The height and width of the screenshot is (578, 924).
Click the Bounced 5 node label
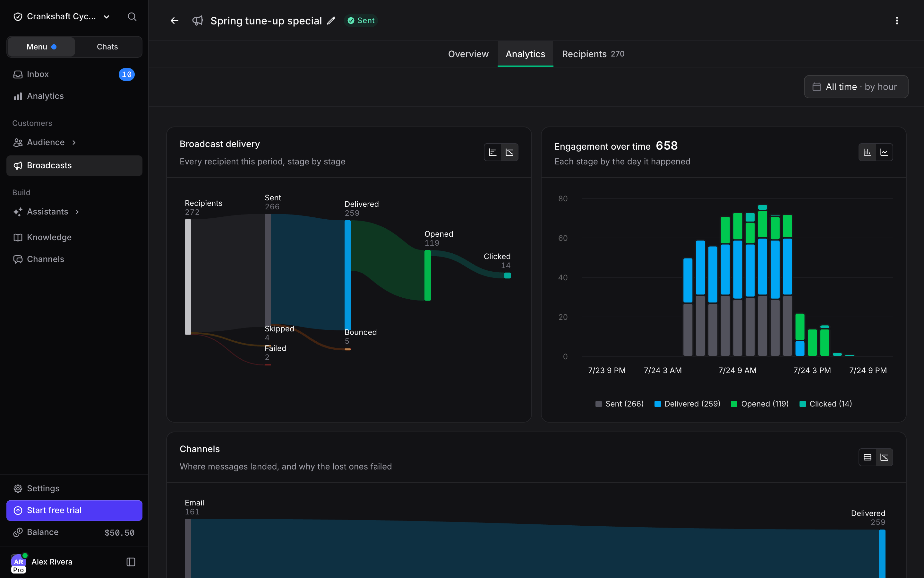coord(360,337)
